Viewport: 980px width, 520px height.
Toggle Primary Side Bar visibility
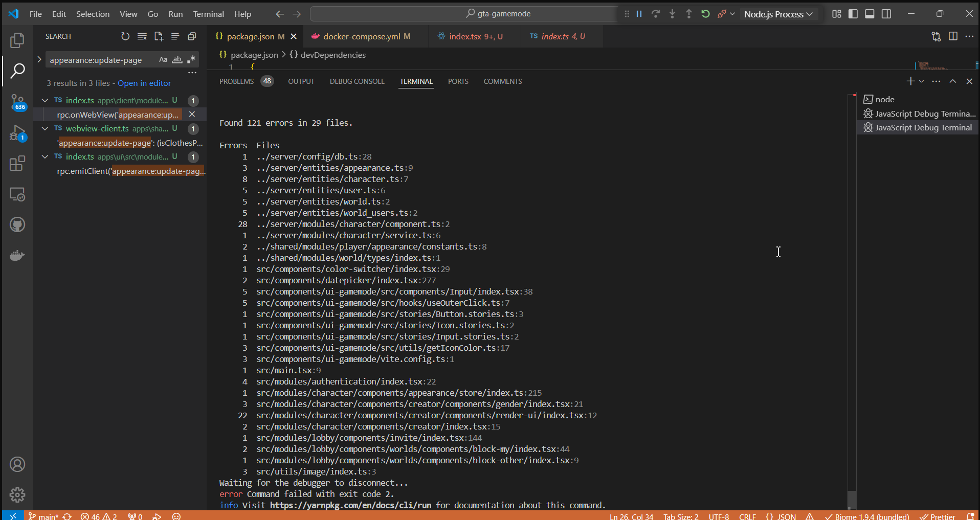[853, 14]
